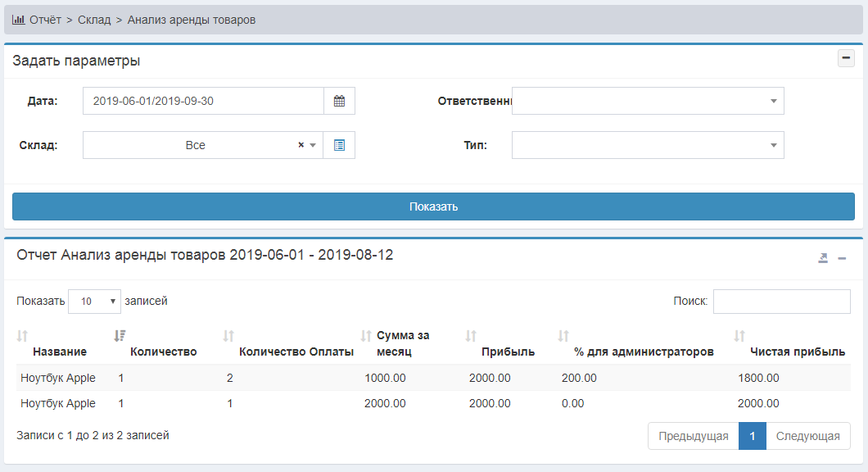The image size is (868, 472).
Task: Clear the Склад selection with x
Action: tap(301, 145)
